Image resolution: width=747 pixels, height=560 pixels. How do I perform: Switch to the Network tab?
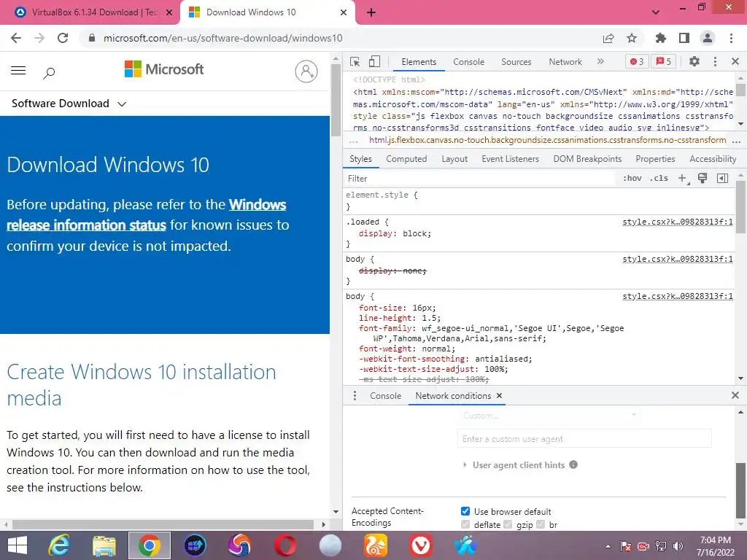point(565,62)
